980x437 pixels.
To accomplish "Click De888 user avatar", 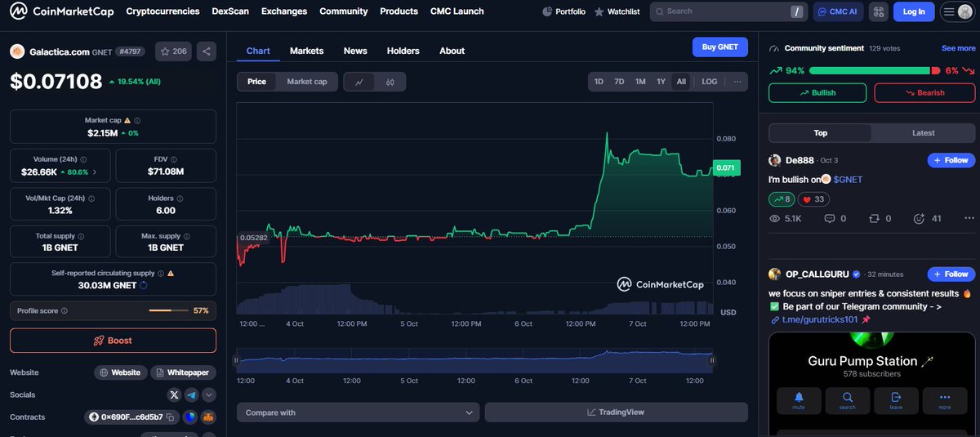I will [x=775, y=160].
